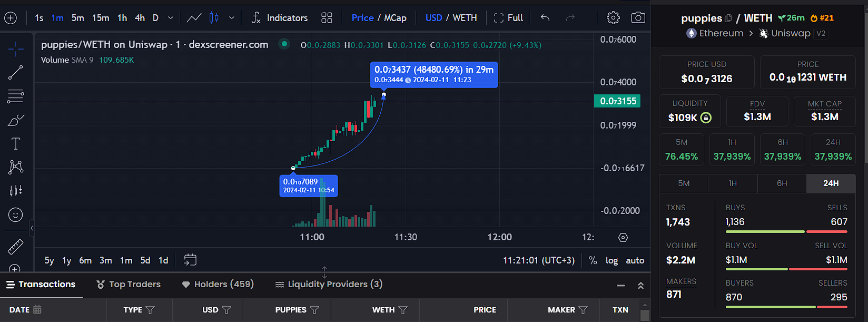Viewport: 868px width, 322px height.
Task: Select the 1H stats tab
Action: click(733, 183)
